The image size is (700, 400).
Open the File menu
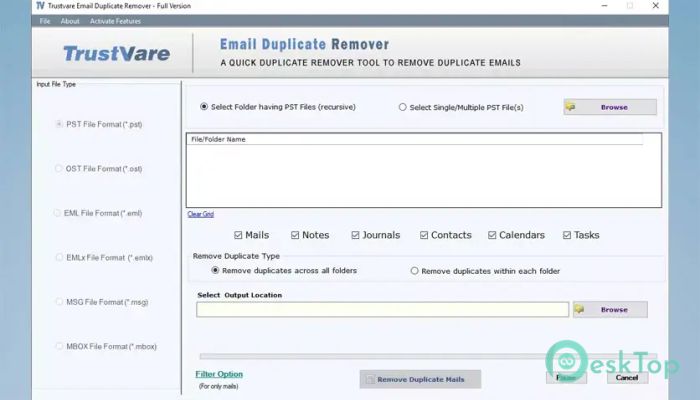(x=45, y=21)
